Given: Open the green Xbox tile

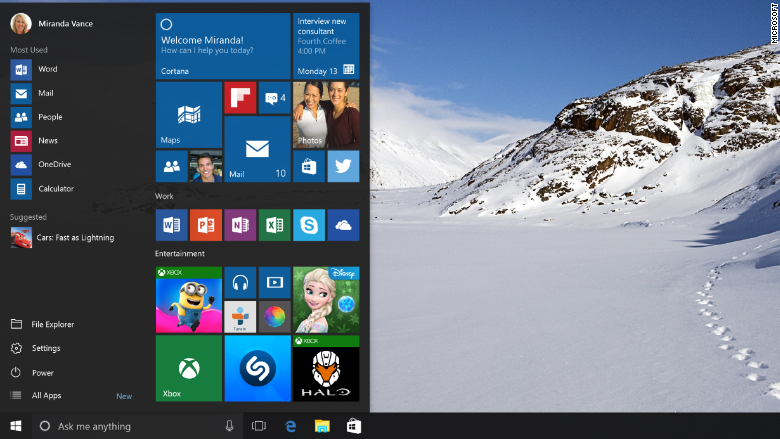Looking at the screenshot, I should point(189,368).
